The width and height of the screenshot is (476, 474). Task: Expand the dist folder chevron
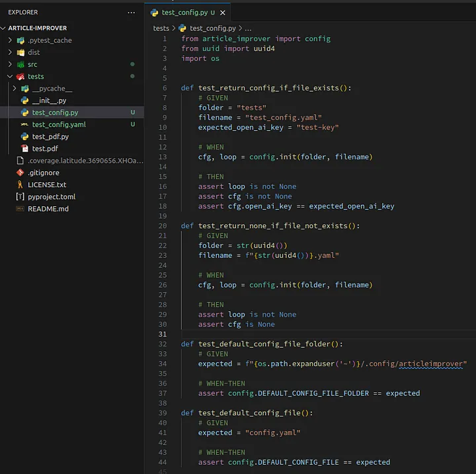tap(10, 52)
